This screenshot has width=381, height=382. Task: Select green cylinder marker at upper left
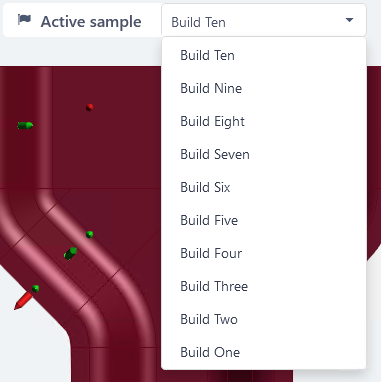[x=25, y=125]
